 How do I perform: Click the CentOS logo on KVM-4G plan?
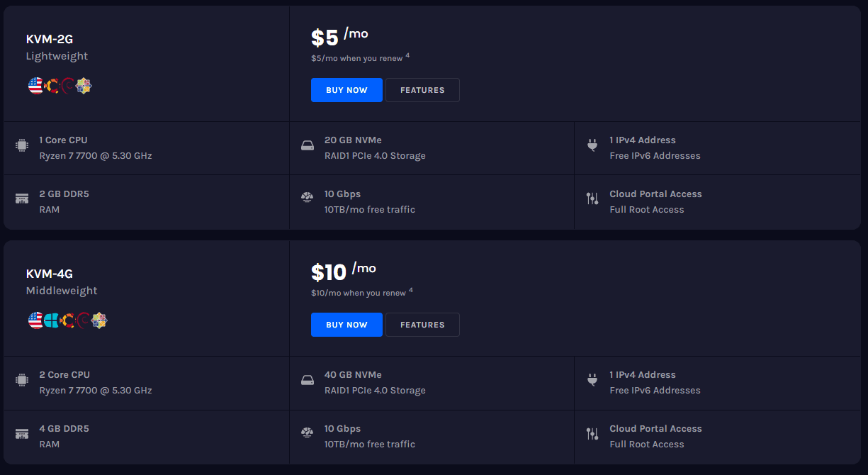[100, 321]
